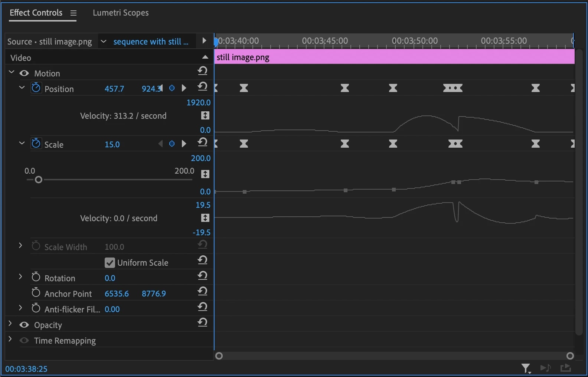
Task: Reset the Opacity effect
Action: click(x=203, y=322)
